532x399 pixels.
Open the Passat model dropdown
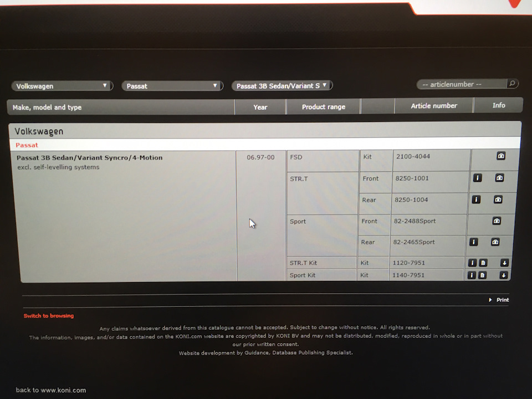172,86
